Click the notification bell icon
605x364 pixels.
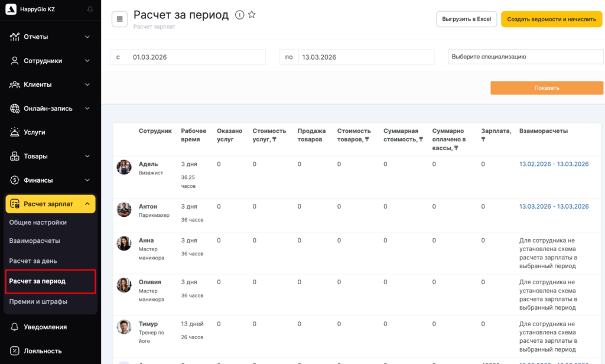click(x=90, y=9)
